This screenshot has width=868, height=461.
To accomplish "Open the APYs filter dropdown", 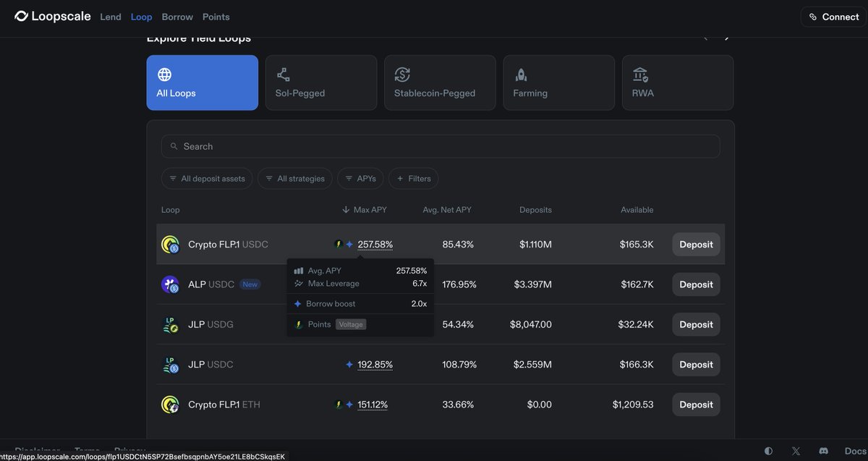I will click(x=360, y=179).
